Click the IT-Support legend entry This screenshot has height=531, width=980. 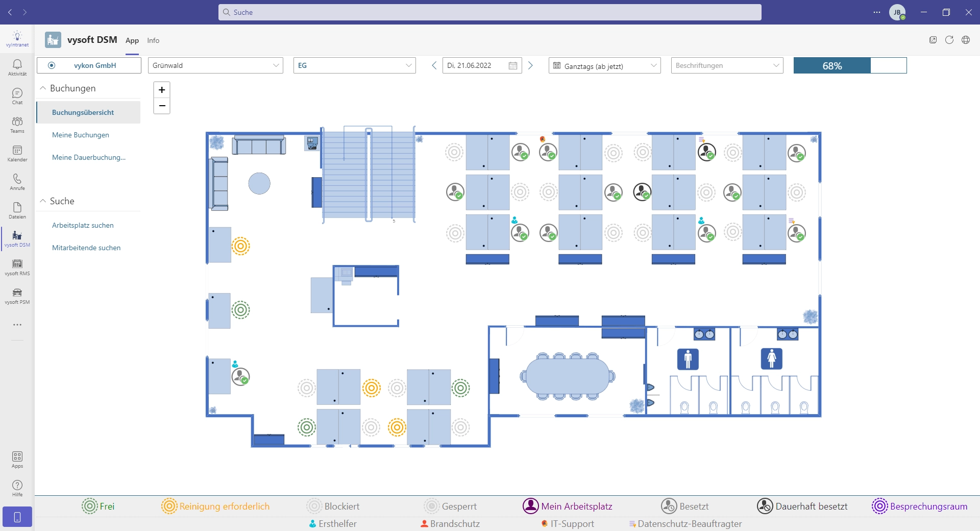pyautogui.click(x=568, y=524)
